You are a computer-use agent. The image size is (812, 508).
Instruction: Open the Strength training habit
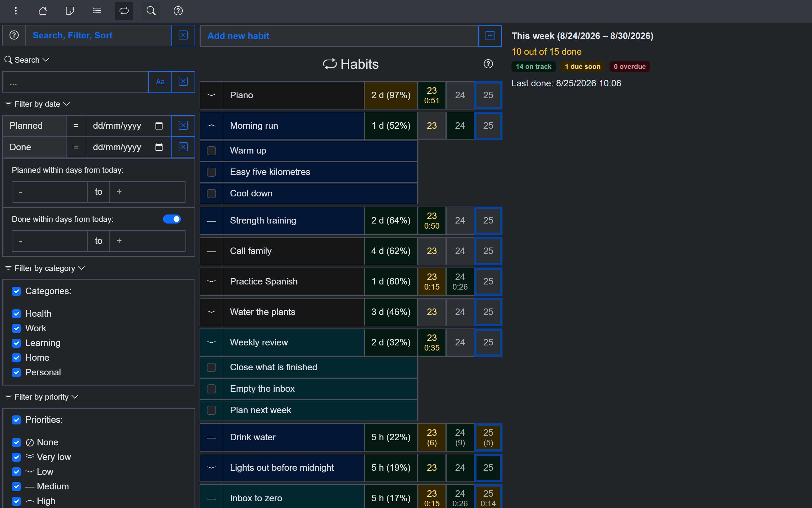click(294, 221)
